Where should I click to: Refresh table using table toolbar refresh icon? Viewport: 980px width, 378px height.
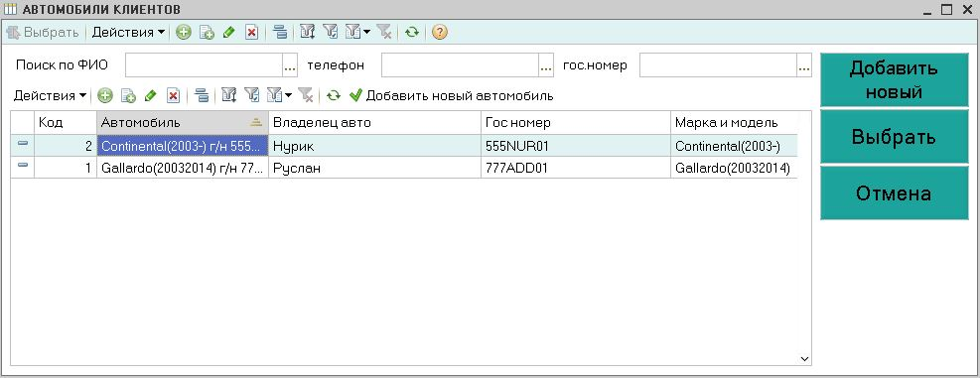(334, 95)
